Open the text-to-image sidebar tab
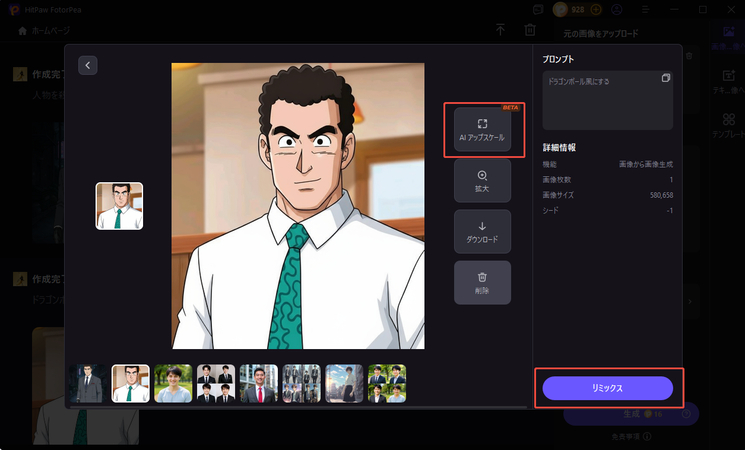 click(728, 82)
